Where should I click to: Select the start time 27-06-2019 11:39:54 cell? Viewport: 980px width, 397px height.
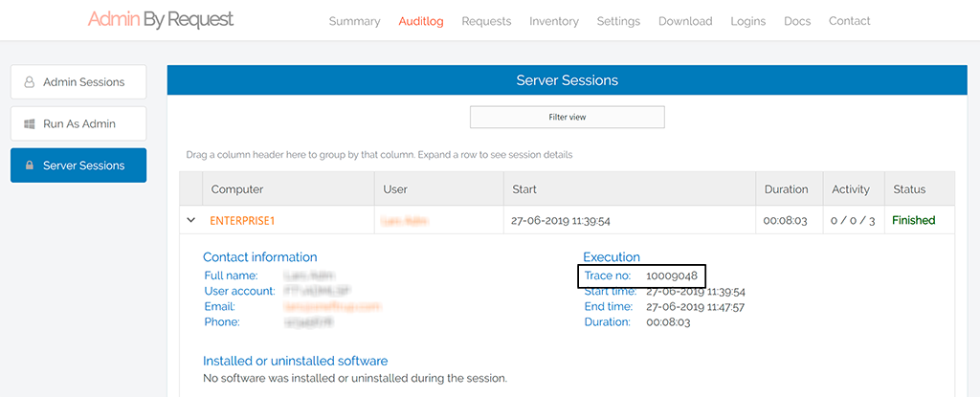[x=630, y=220]
